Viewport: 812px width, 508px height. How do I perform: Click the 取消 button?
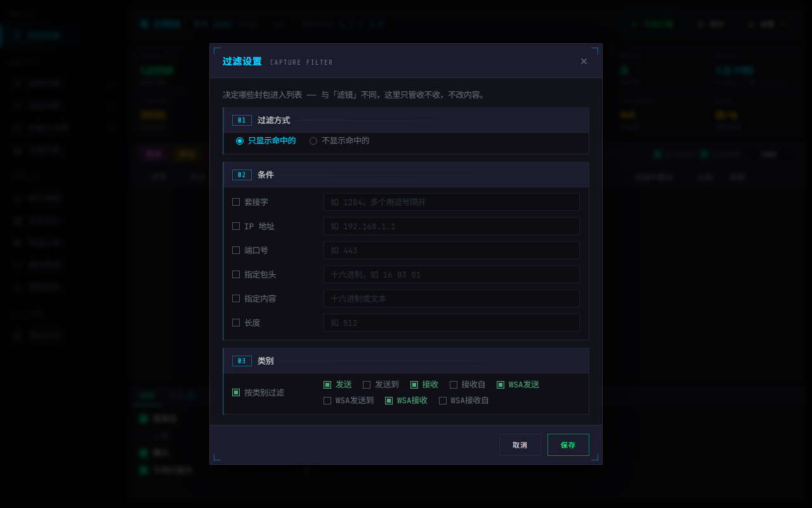click(x=520, y=445)
